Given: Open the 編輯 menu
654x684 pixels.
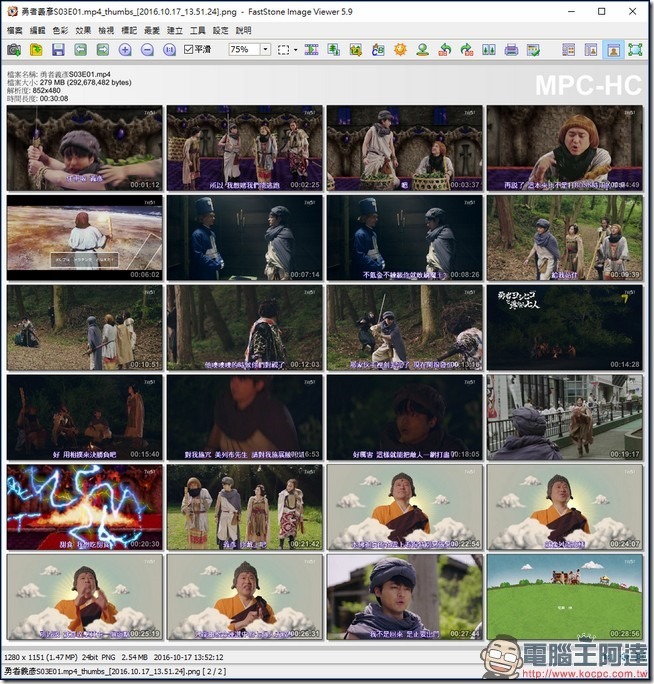Looking at the screenshot, I should (38, 30).
